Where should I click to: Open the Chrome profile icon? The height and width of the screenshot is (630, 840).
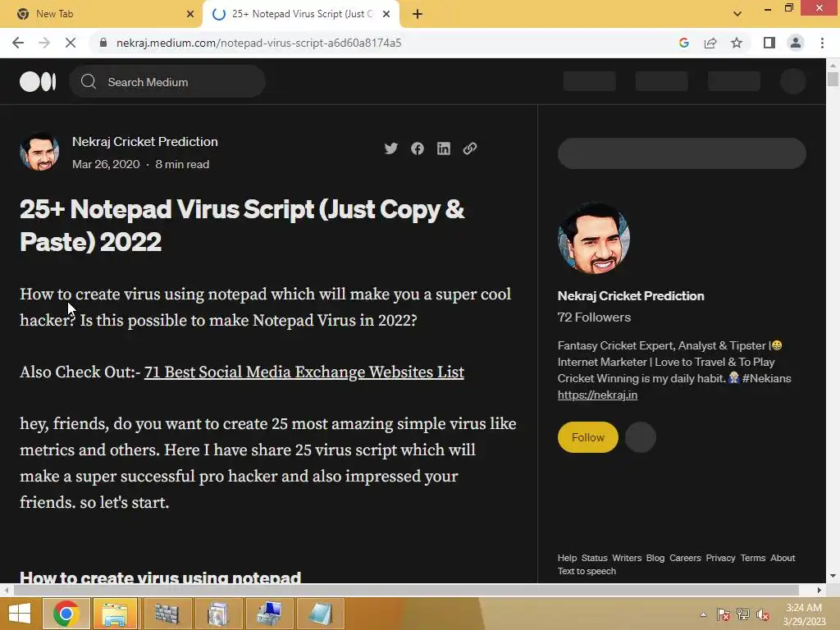pyautogui.click(x=796, y=43)
